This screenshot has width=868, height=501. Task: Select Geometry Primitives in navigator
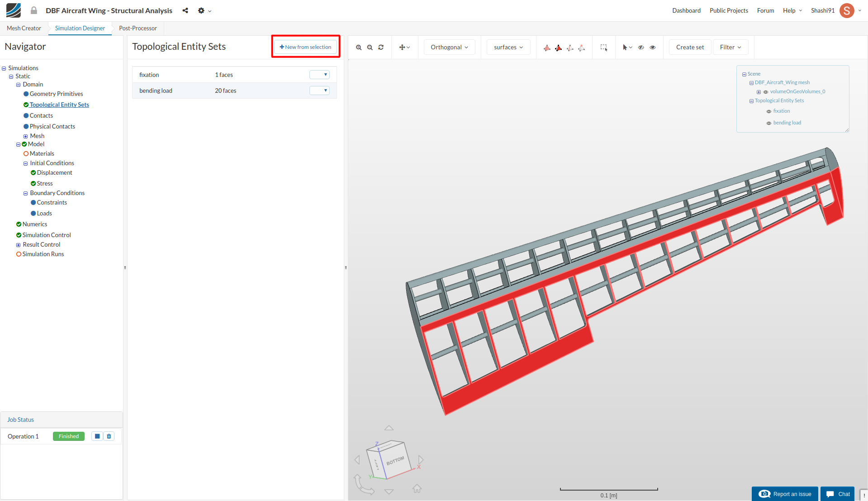(x=56, y=94)
